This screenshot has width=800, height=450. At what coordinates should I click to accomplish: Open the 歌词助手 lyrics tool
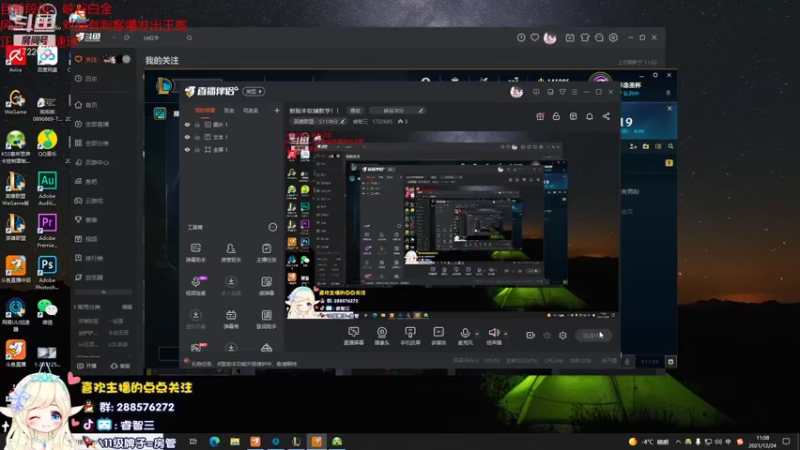266,319
